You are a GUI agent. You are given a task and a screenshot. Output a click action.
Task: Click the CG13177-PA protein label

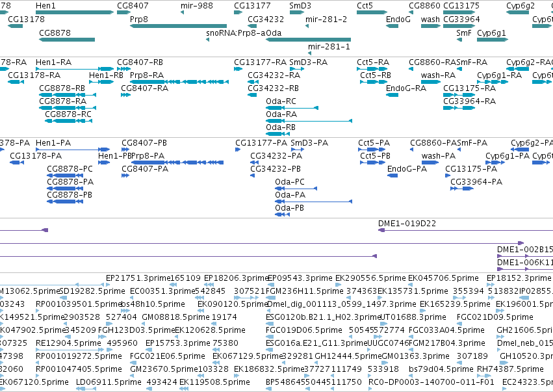tap(261, 143)
